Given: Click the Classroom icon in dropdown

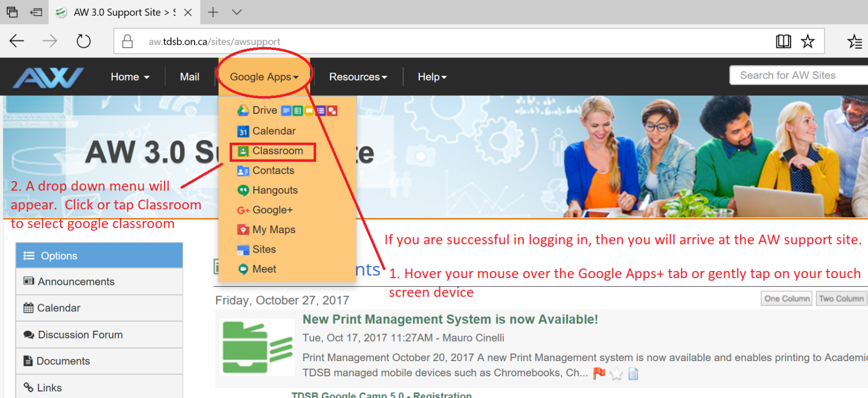Looking at the screenshot, I should coord(243,151).
